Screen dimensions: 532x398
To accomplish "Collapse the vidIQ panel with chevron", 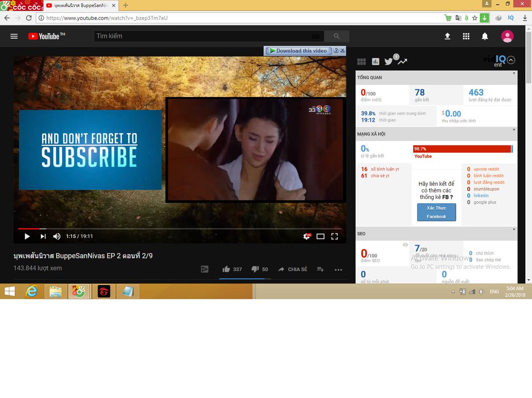I will [511, 60].
